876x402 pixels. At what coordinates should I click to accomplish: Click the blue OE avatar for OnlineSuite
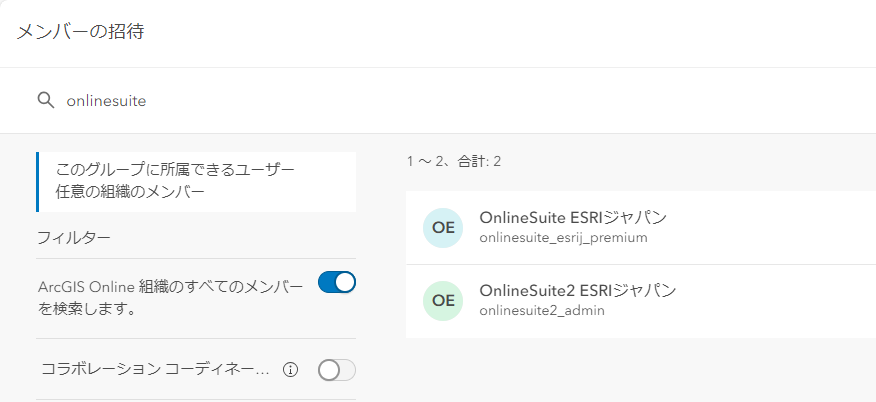pyautogui.click(x=443, y=228)
